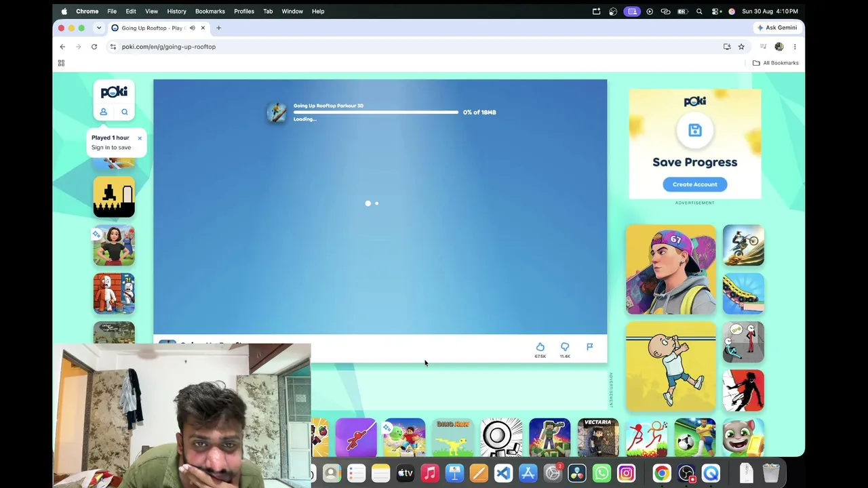Open the soccer player game thumbnail
Image resolution: width=868 pixels, height=488 pixels.
tap(695, 438)
